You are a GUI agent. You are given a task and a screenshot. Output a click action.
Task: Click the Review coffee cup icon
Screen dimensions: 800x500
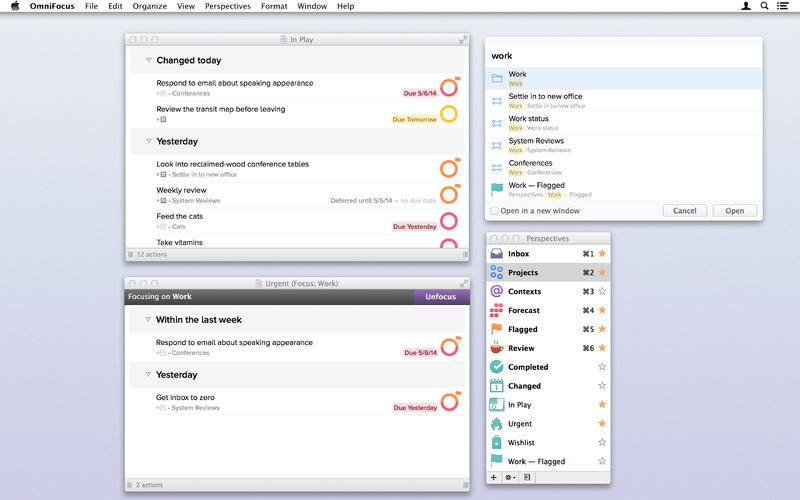click(x=497, y=348)
